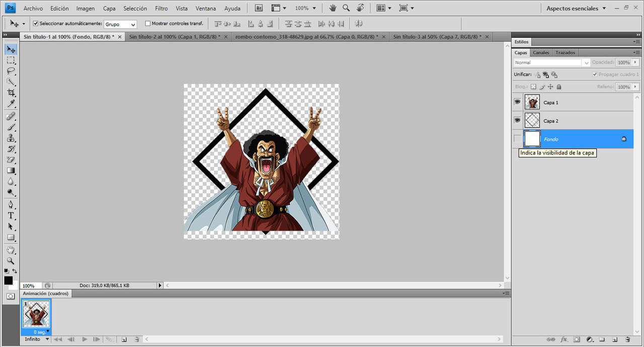The height and width of the screenshot is (347, 644).
Task: Select the Zoom tool in toolbox
Action: pyautogui.click(x=11, y=261)
